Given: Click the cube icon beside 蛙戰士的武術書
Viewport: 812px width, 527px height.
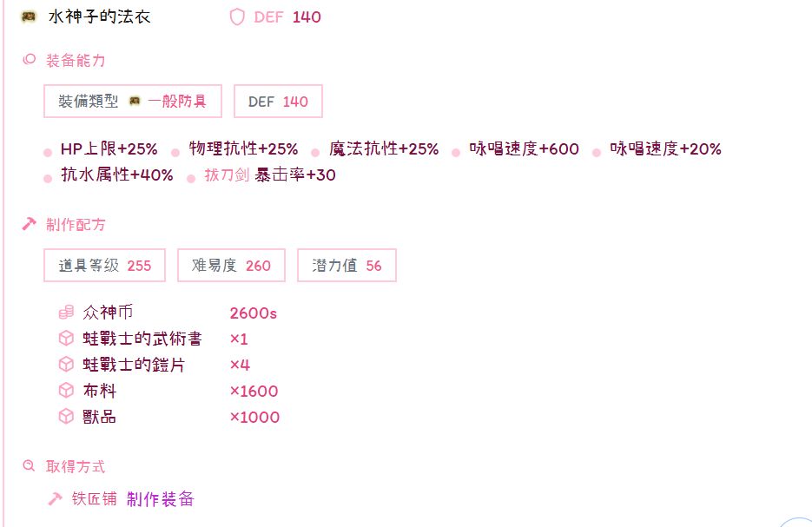Looking at the screenshot, I should pyautogui.click(x=66, y=339).
